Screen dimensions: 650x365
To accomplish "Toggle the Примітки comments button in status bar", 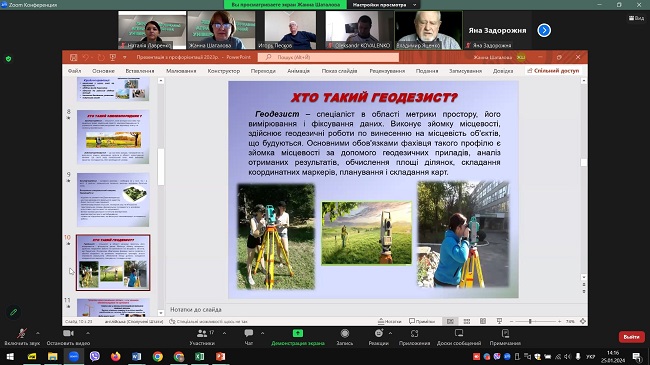I will 422,321.
